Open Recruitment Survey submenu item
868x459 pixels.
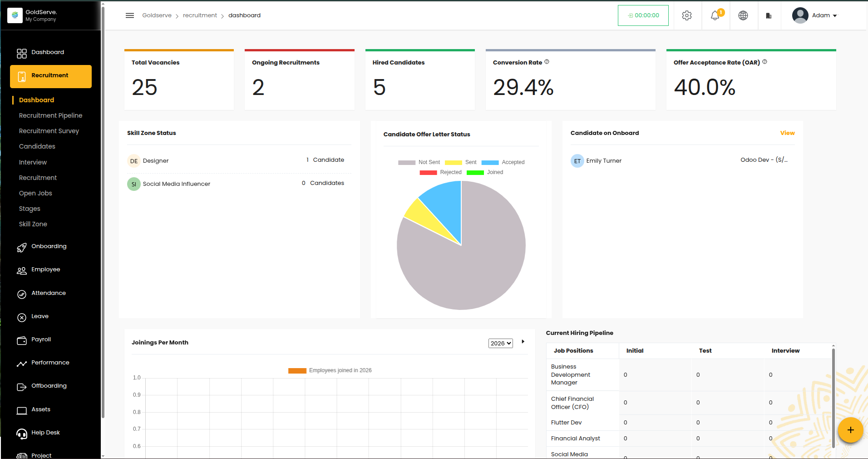[49, 131]
